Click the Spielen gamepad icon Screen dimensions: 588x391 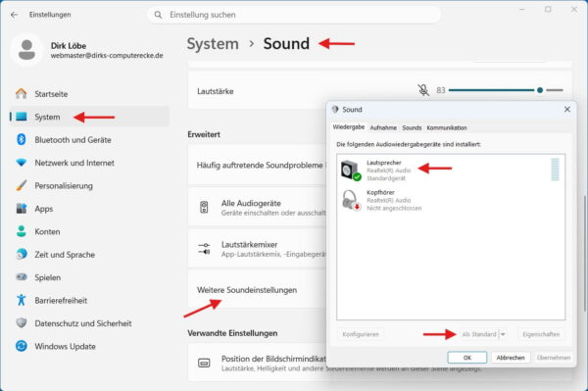click(22, 277)
